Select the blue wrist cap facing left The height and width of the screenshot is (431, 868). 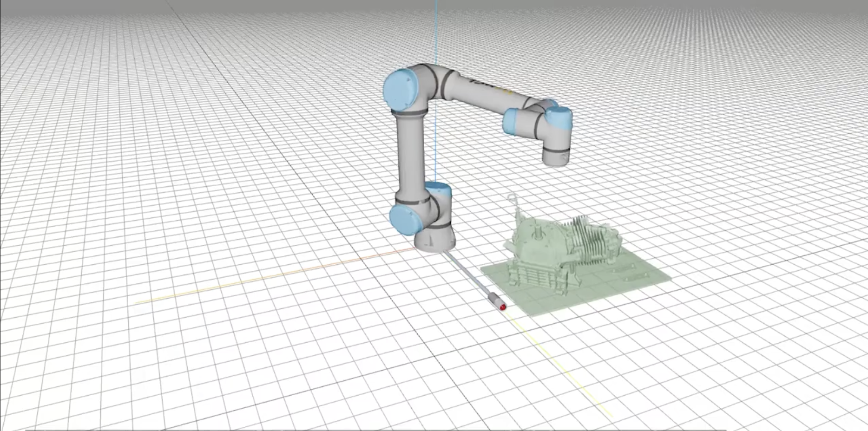pos(513,121)
